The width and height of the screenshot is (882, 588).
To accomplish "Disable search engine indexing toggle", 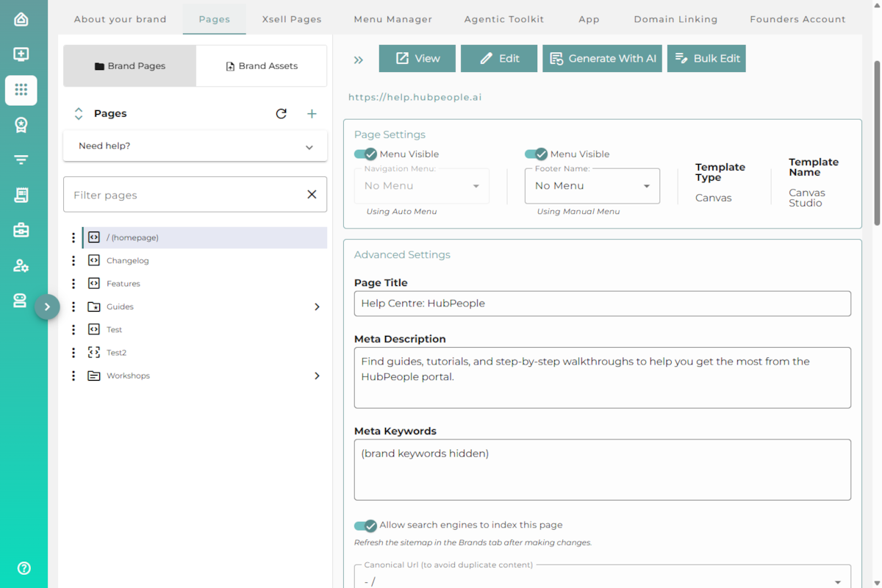I will pyautogui.click(x=365, y=525).
